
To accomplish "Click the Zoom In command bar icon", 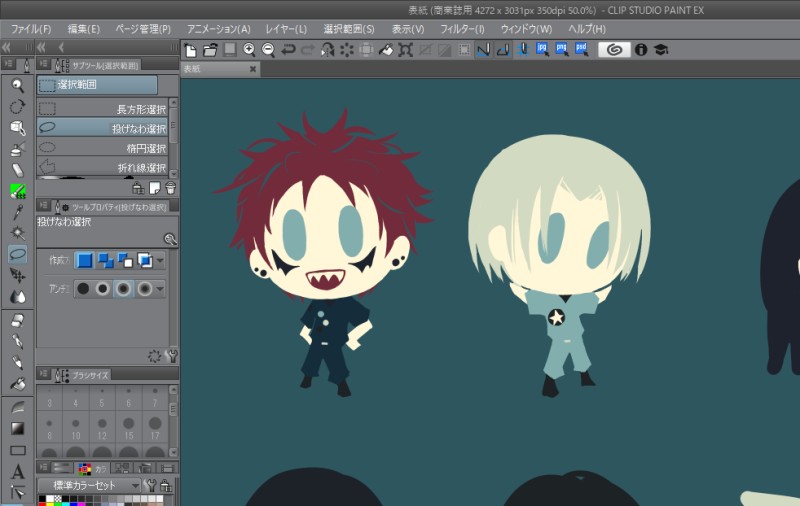I will 249,49.
